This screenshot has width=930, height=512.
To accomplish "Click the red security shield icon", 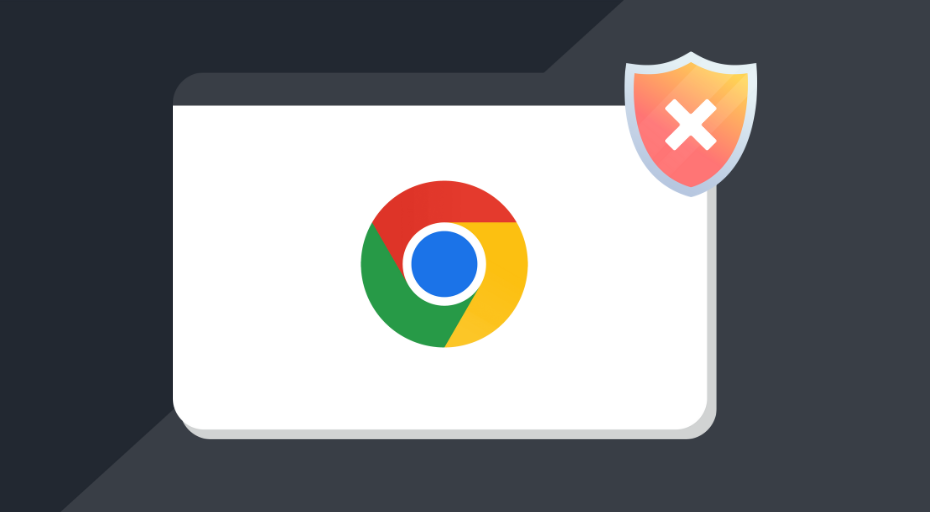I will (x=691, y=123).
